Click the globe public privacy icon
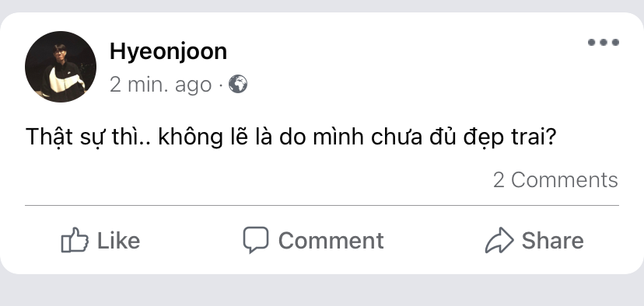Viewport: 644px width, 306px height. point(238,84)
